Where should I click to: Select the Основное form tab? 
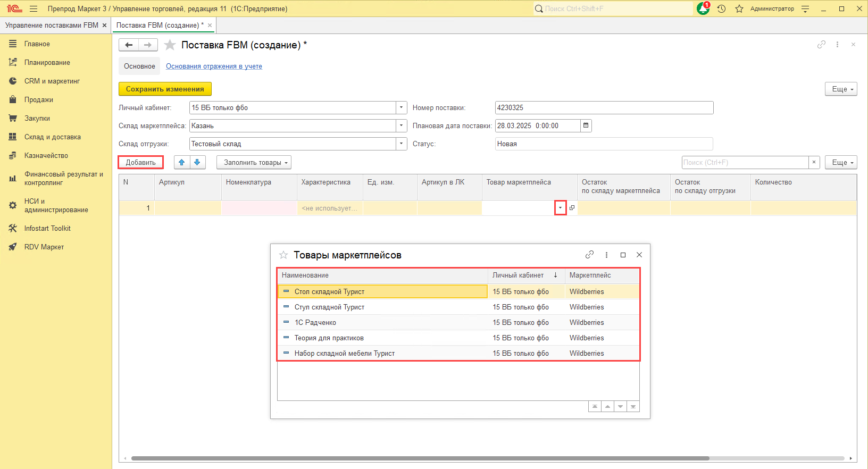(139, 66)
